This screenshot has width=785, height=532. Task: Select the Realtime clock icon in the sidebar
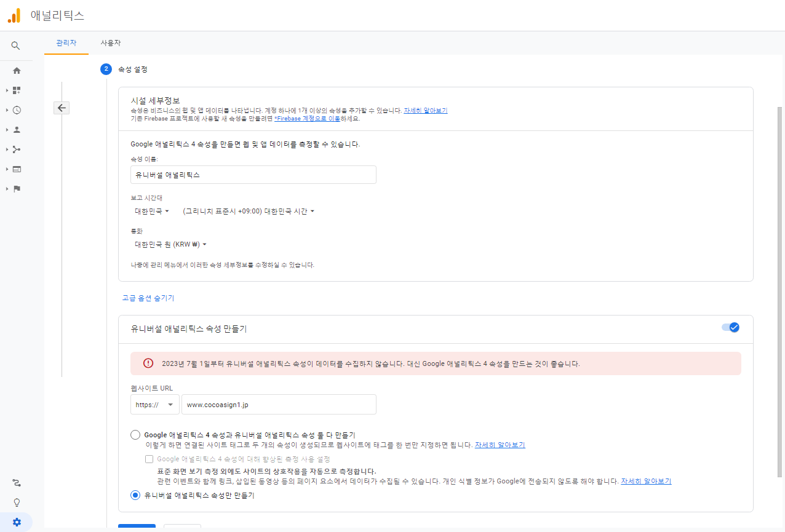(x=15, y=109)
